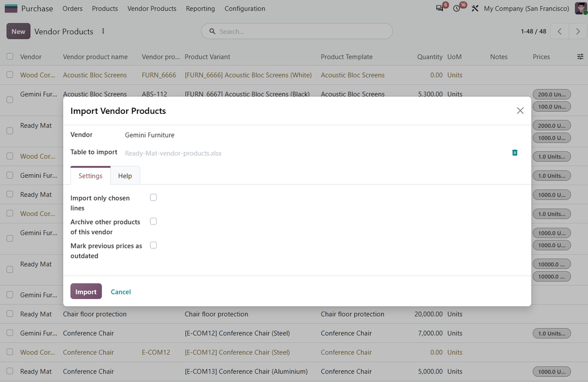Image resolution: width=588 pixels, height=382 pixels.
Task: Select the E-COM12 Wood Corner row checkbox
Action: [10, 352]
